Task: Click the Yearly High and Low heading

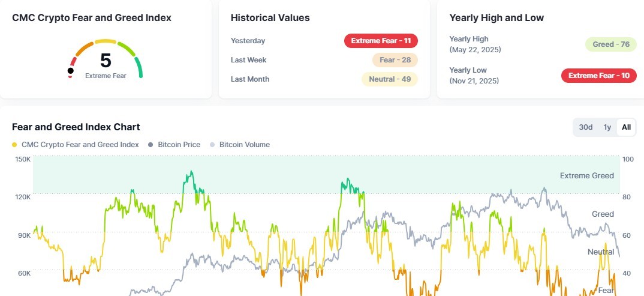Action: pyautogui.click(x=496, y=18)
